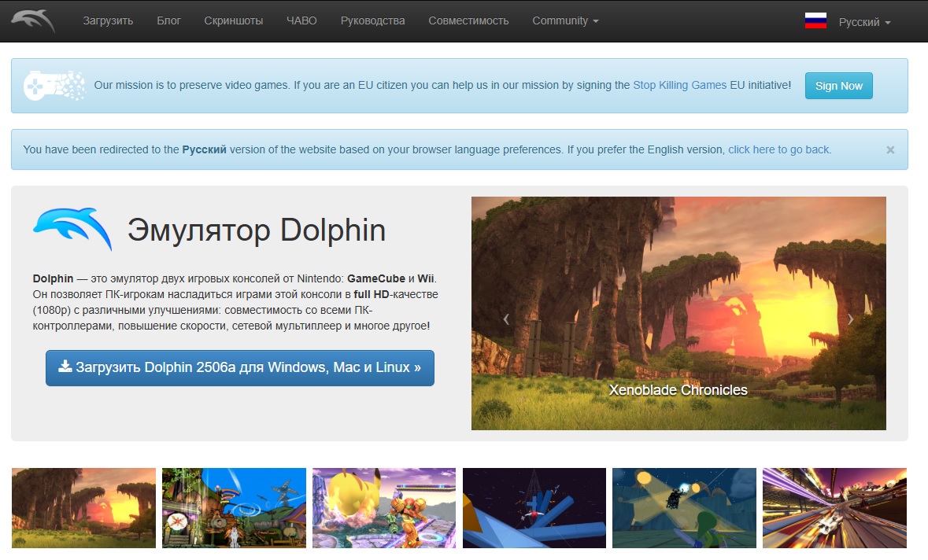Image resolution: width=928 pixels, height=560 pixels.
Task: Click the Эмулятор Dolphin heading
Action: [x=257, y=230]
